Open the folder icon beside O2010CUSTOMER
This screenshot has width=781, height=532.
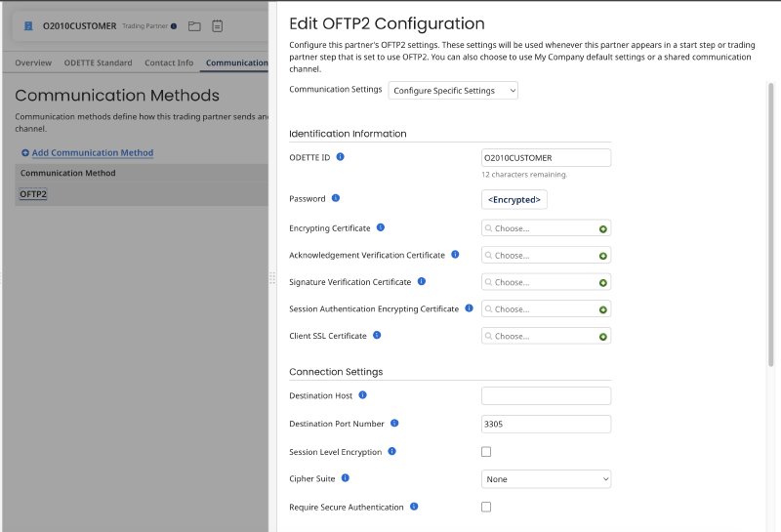(194, 26)
